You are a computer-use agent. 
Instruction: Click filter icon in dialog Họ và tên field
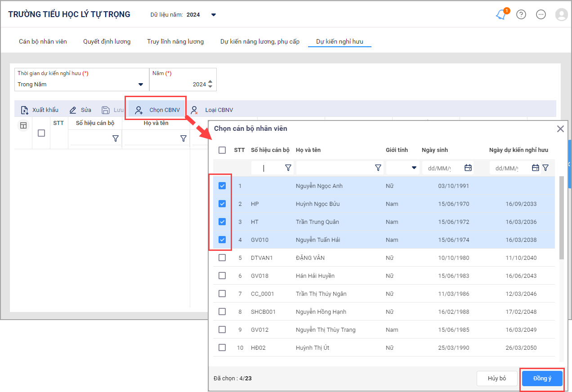(378, 168)
